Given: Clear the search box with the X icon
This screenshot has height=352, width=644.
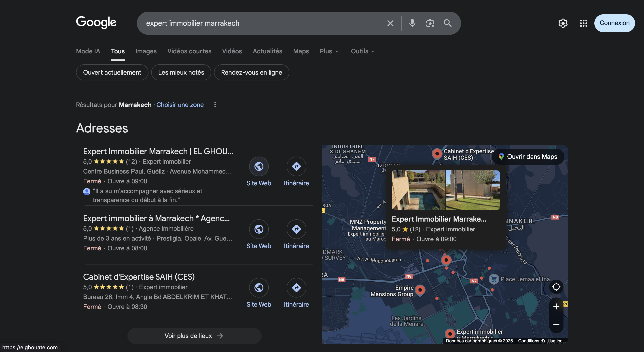Looking at the screenshot, I should click(x=390, y=23).
